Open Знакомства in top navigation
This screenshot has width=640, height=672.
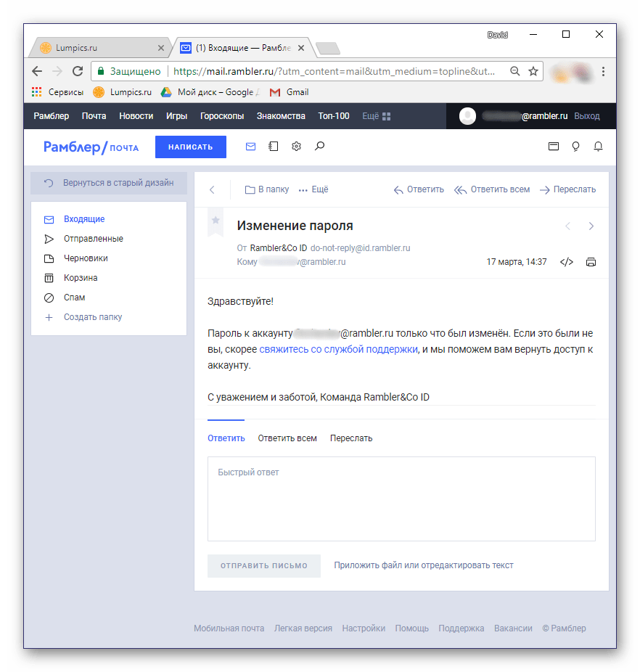pyautogui.click(x=281, y=116)
